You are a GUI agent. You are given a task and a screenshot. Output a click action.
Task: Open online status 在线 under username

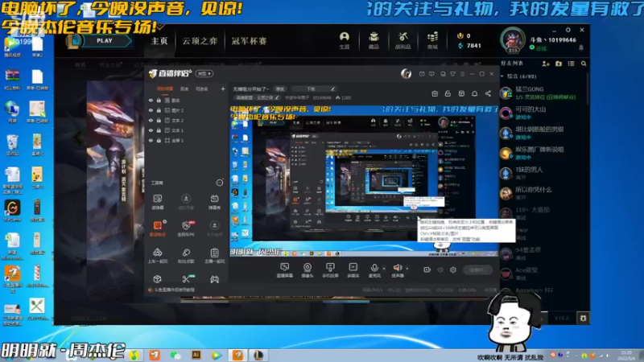point(539,48)
